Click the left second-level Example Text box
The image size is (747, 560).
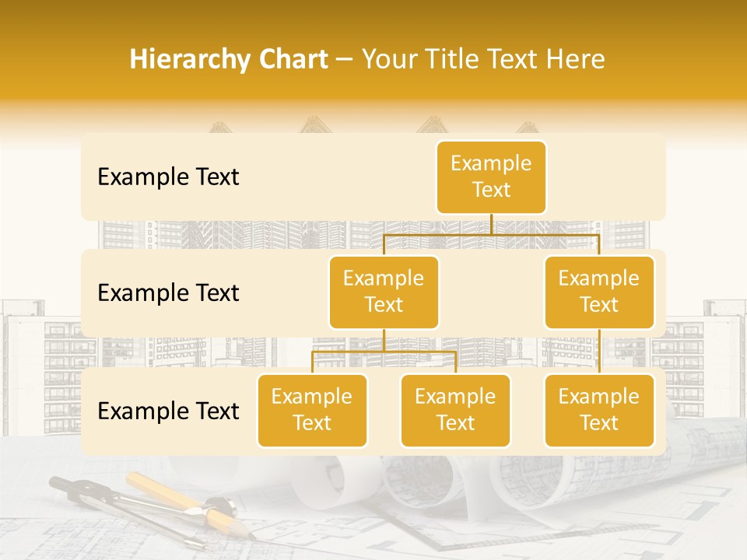pos(384,292)
